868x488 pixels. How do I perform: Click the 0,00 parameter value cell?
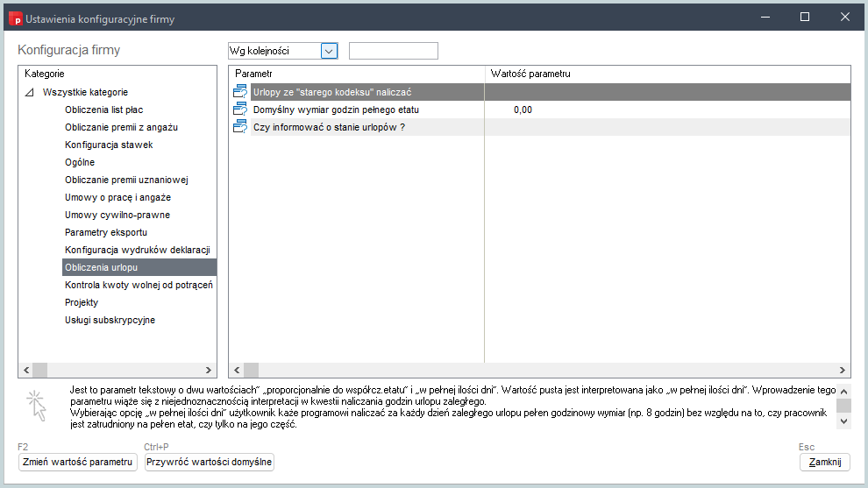click(523, 110)
